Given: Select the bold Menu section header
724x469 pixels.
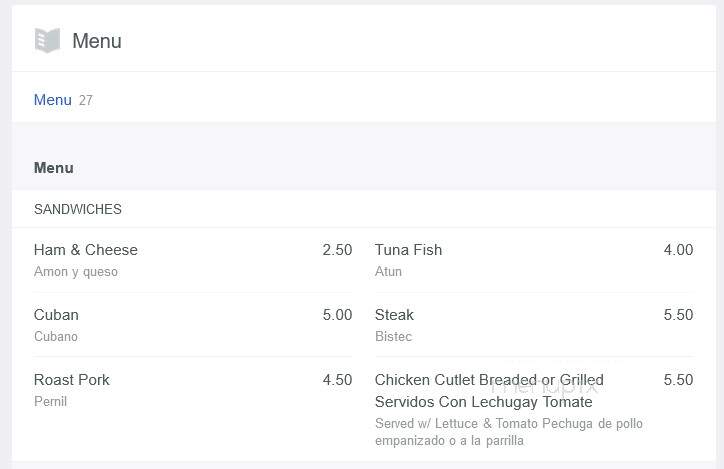Looking at the screenshot, I should point(54,168).
